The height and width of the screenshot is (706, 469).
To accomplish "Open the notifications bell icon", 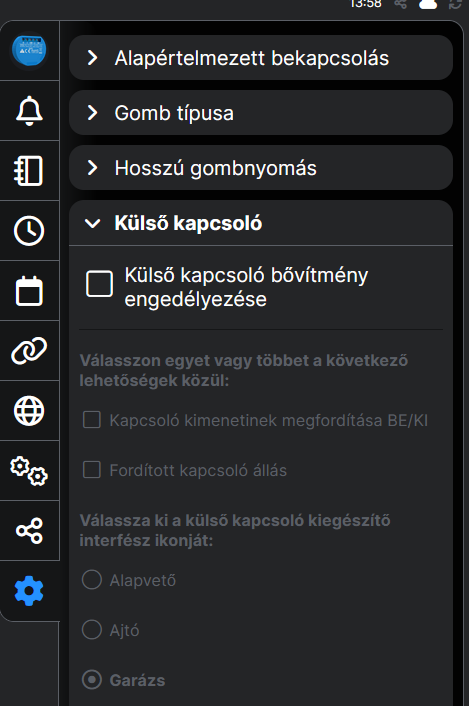I will point(29,111).
